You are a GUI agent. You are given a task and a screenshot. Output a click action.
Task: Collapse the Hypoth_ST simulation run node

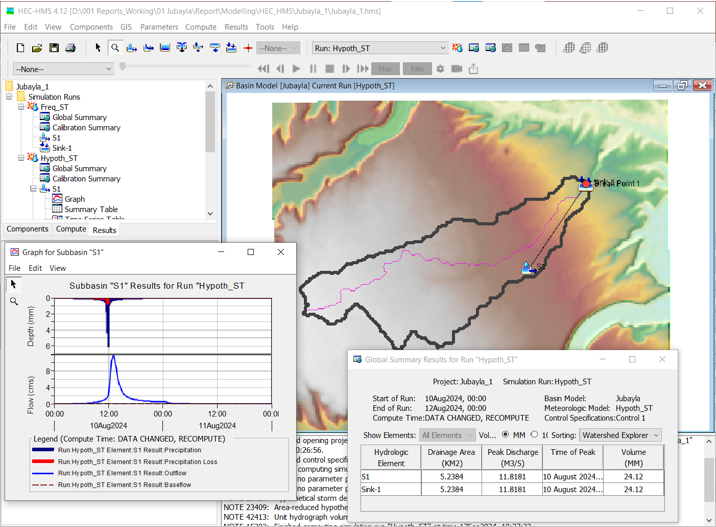21,158
